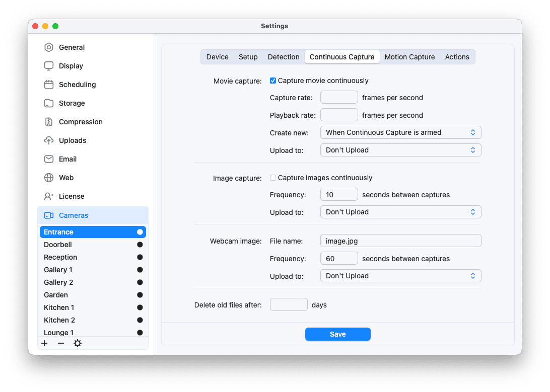Open the Webcam image Upload to dropdown
Image resolution: width=550 pixels, height=392 pixels.
point(400,275)
